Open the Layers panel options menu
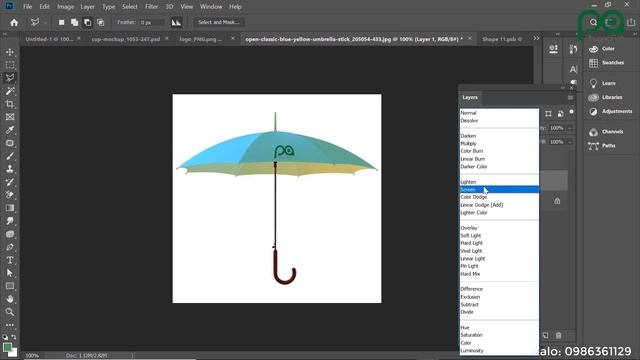Image resolution: width=640 pixels, height=360 pixels. click(570, 98)
